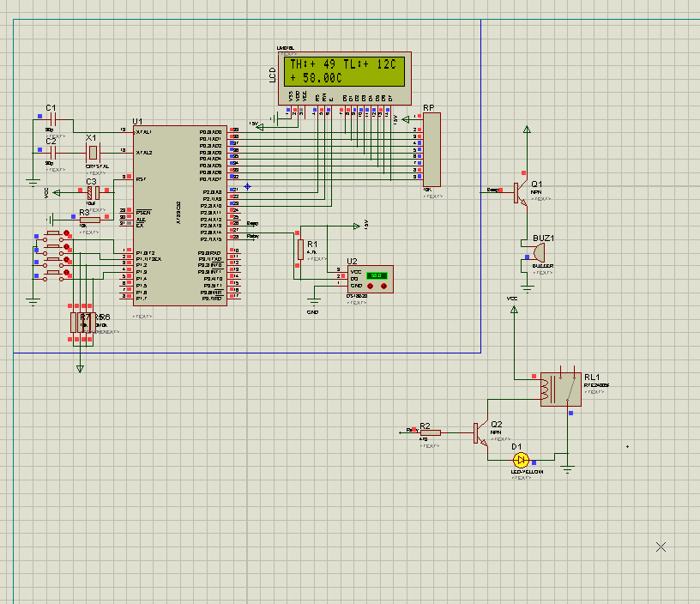Click the ground symbol left of resistor R3
The height and width of the screenshot is (604, 700).
tap(51, 219)
